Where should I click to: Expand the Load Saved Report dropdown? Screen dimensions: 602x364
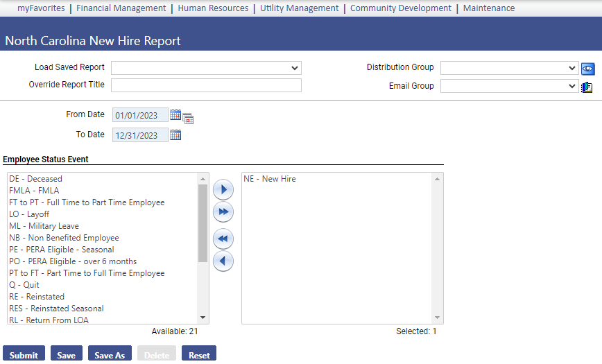206,68
